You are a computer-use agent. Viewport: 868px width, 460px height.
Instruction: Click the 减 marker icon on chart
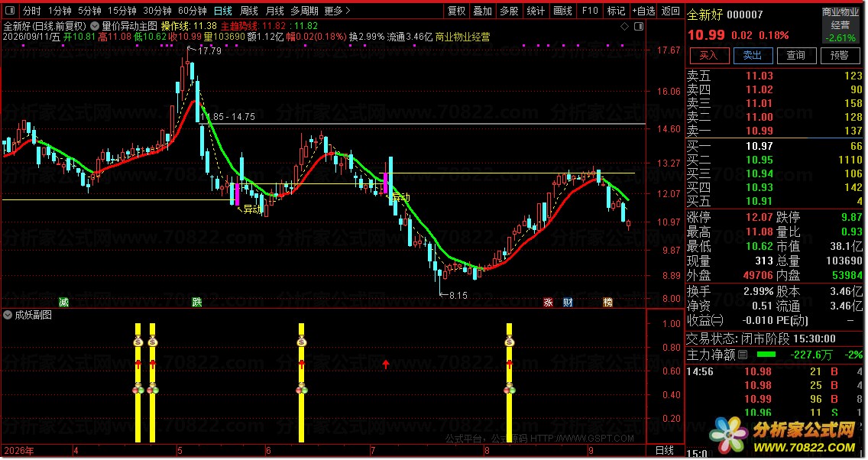tap(63, 303)
